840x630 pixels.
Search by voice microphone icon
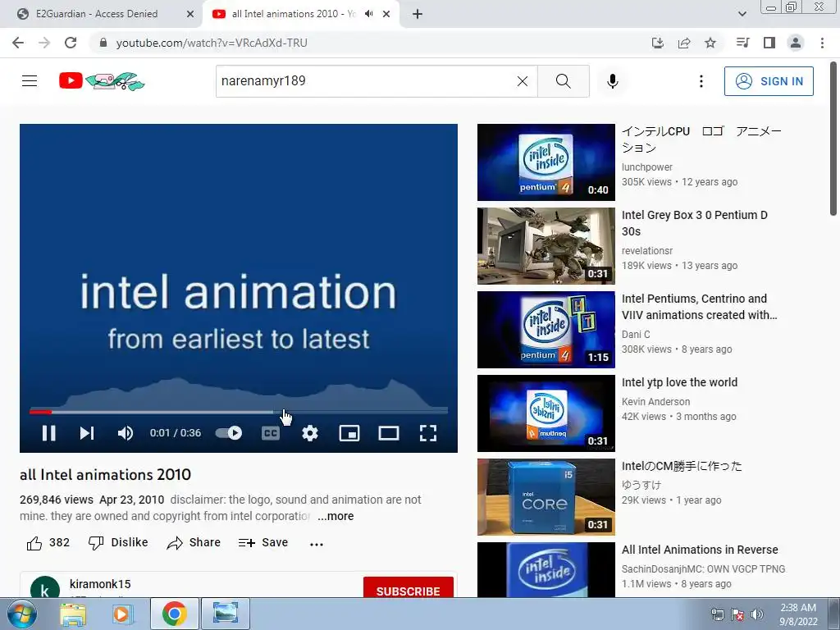(x=613, y=81)
